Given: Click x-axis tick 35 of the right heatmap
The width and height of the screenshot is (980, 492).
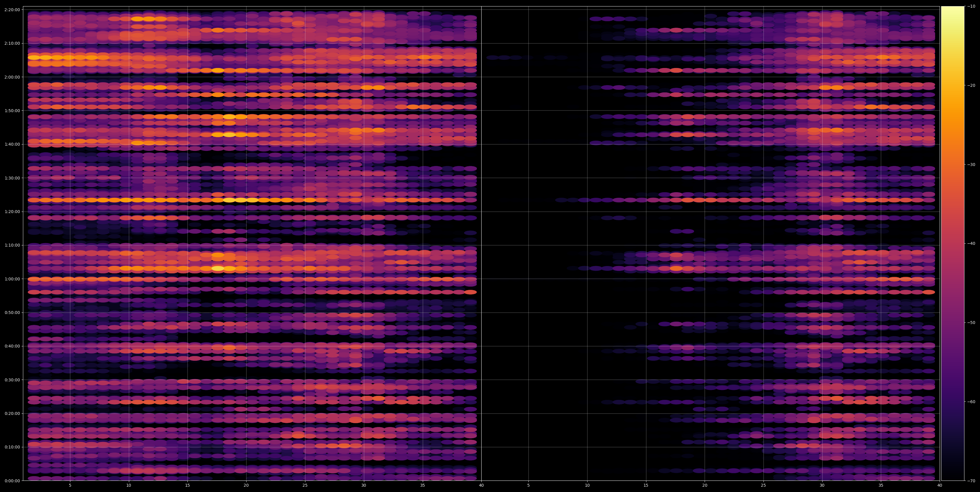Looking at the screenshot, I should coord(881,486).
